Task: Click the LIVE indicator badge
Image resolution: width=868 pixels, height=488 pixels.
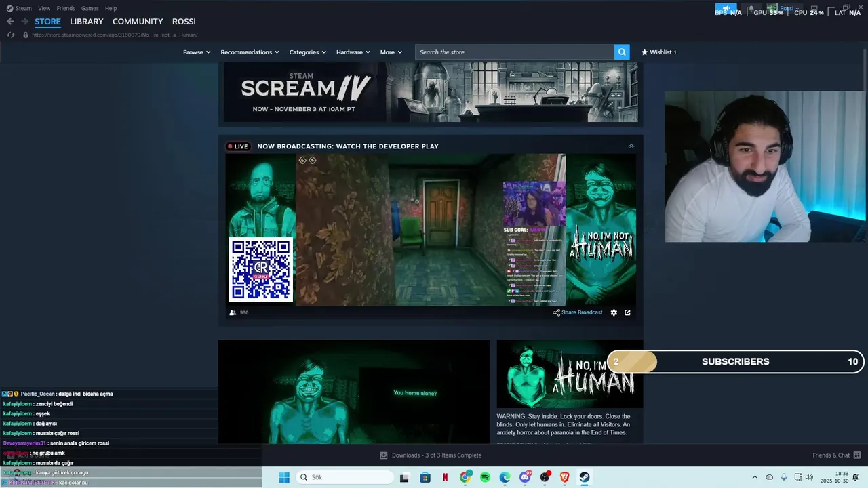Action: pos(238,146)
